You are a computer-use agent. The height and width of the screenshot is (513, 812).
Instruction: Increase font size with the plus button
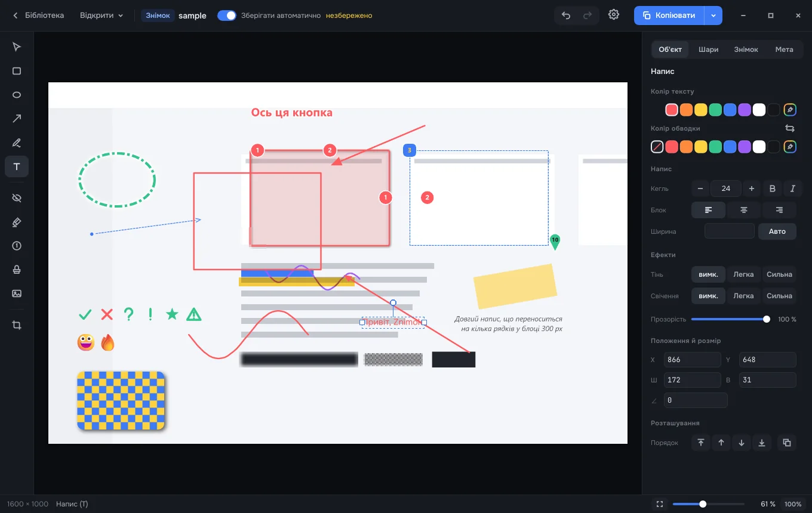pyautogui.click(x=752, y=188)
